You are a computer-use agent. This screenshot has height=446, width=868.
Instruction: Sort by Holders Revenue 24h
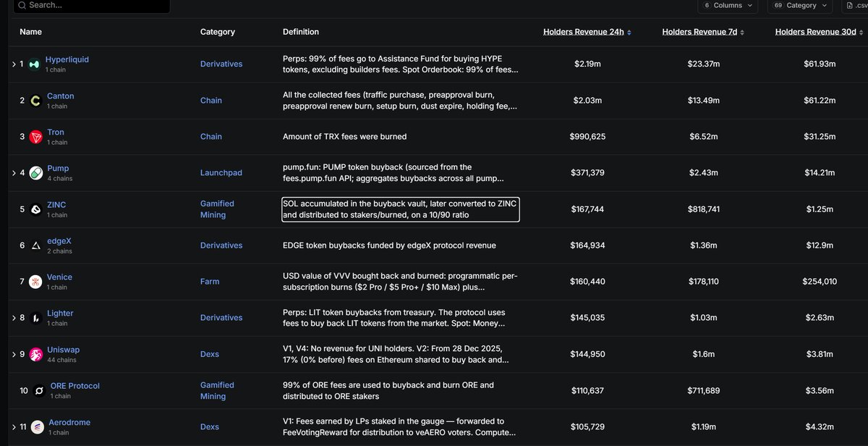click(x=587, y=32)
